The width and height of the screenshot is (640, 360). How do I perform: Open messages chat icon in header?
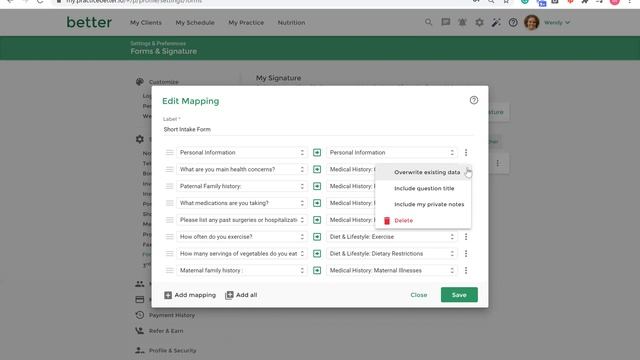(x=445, y=22)
